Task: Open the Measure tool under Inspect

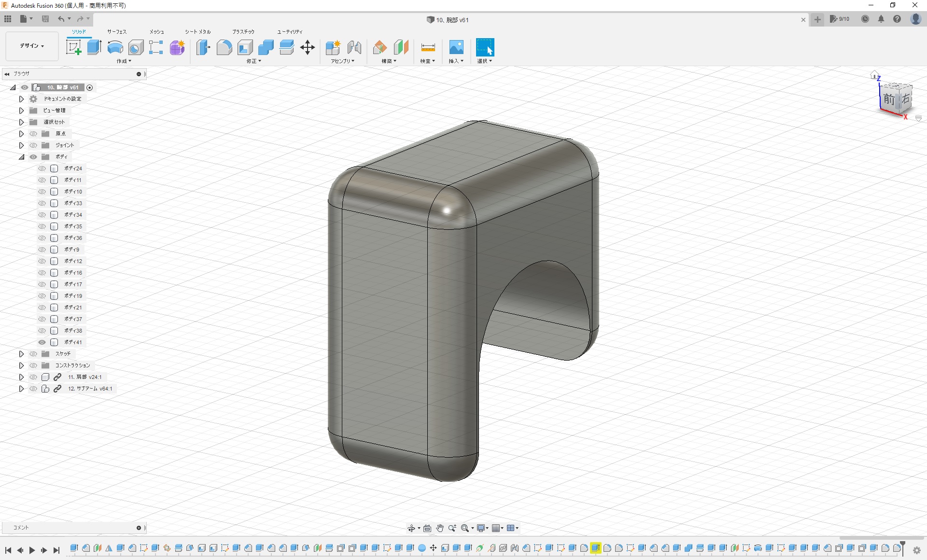Action: (428, 47)
